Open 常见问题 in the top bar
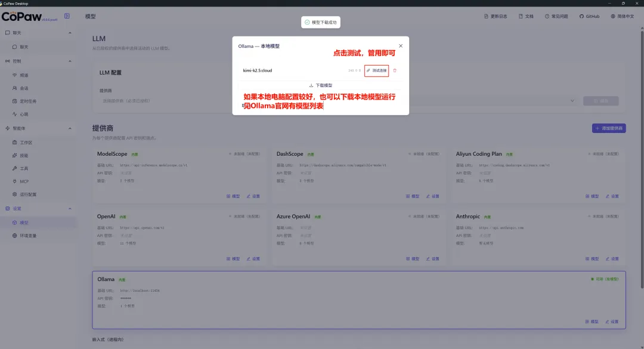Image resolution: width=644 pixels, height=349 pixels. (x=556, y=17)
